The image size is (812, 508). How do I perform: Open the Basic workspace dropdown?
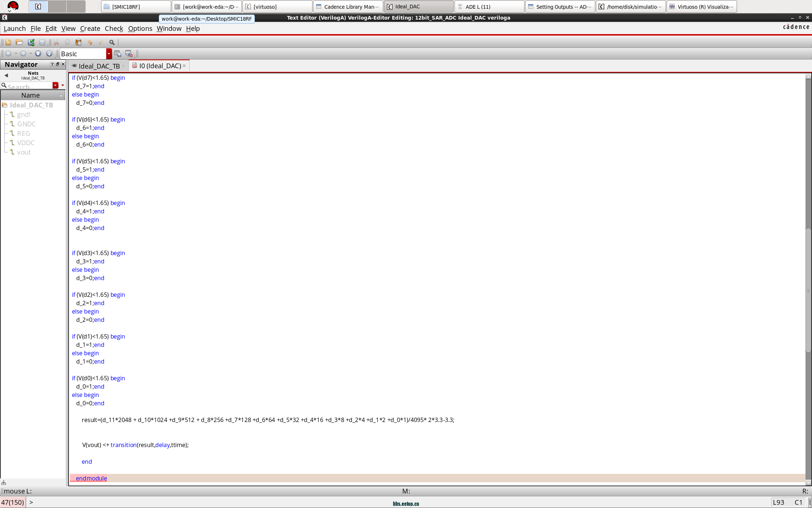point(109,54)
